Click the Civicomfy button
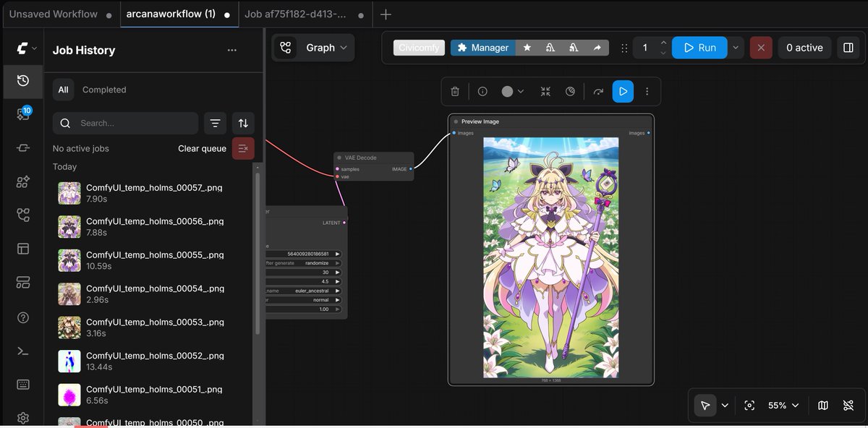 click(420, 48)
